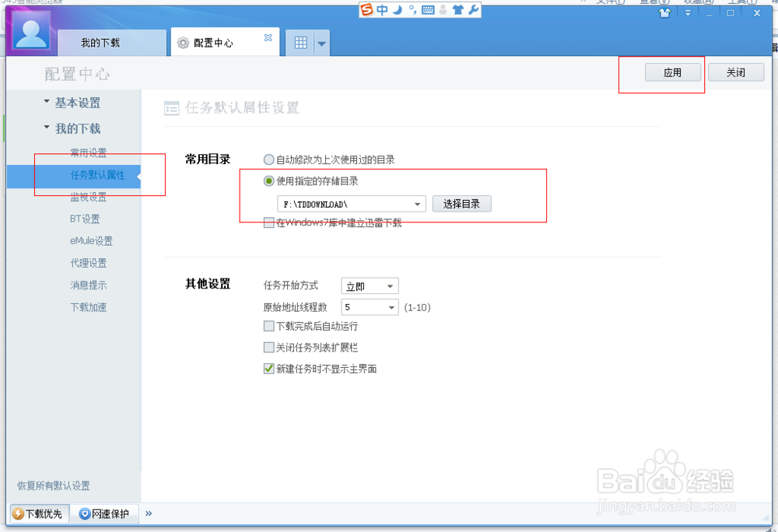This screenshot has height=532, width=778.
Task: Open the 任务开始方式 dropdown
Action: pyautogui.click(x=369, y=285)
